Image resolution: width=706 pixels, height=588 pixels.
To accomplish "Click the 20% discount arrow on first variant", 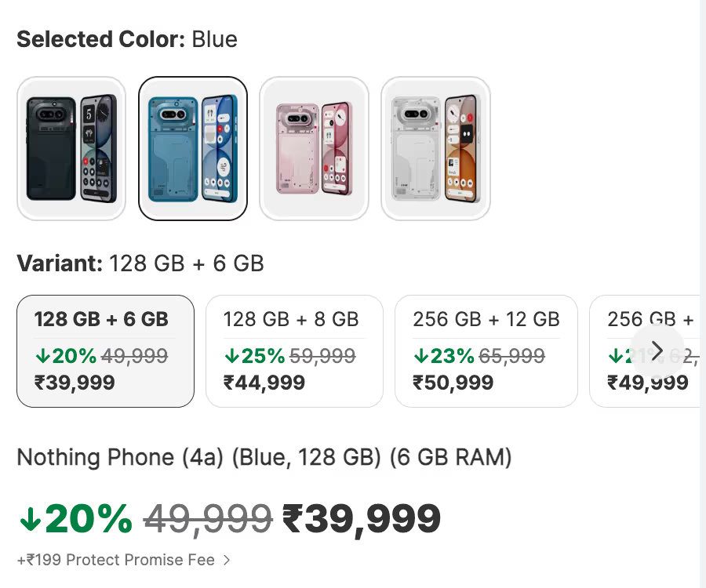I will coord(43,356).
